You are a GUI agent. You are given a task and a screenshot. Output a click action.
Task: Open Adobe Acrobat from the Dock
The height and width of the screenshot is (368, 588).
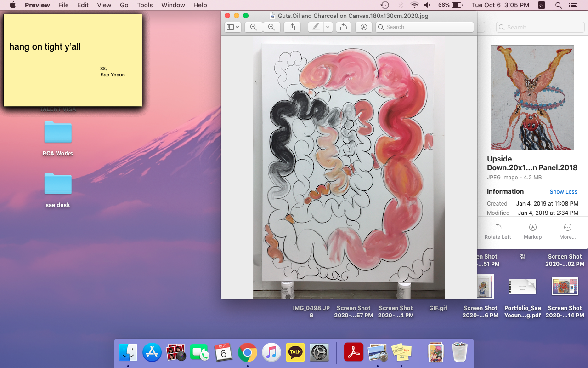[x=354, y=353]
